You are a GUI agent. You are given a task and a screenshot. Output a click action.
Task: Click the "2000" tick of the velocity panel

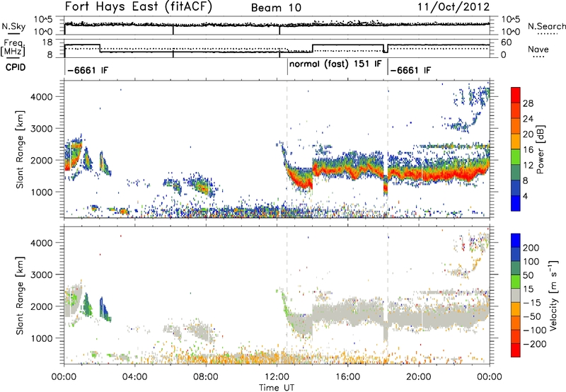click(x=41, y=306)
